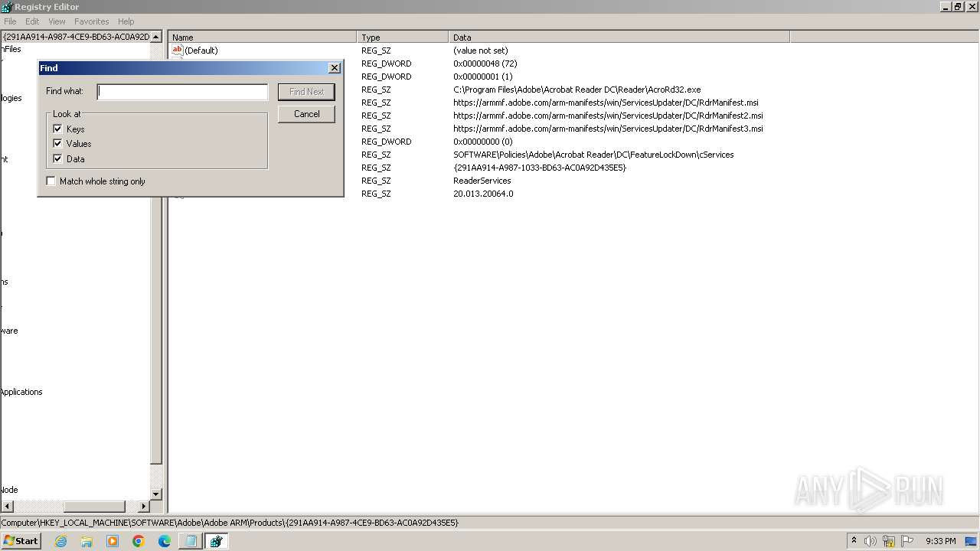The height and width of the screenshot is (551, 980).
Task: Close the Find dialog with X
Action: tap(335, 68)
